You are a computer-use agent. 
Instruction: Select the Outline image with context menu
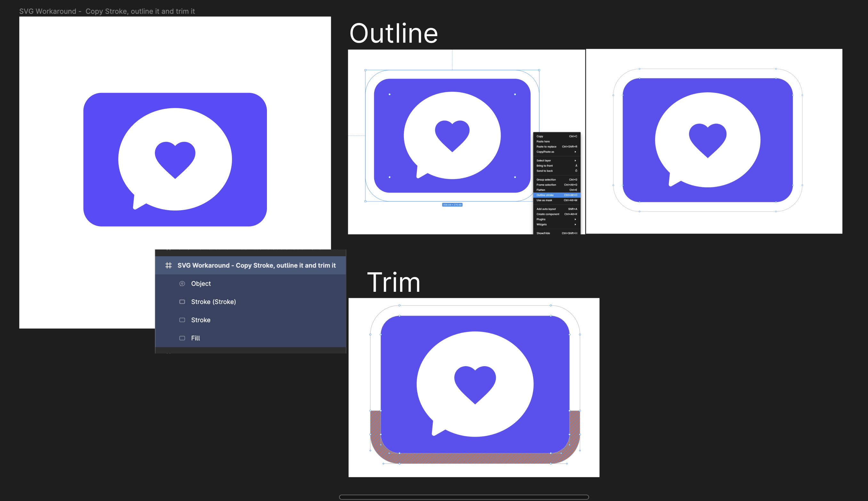pos(466,142)
